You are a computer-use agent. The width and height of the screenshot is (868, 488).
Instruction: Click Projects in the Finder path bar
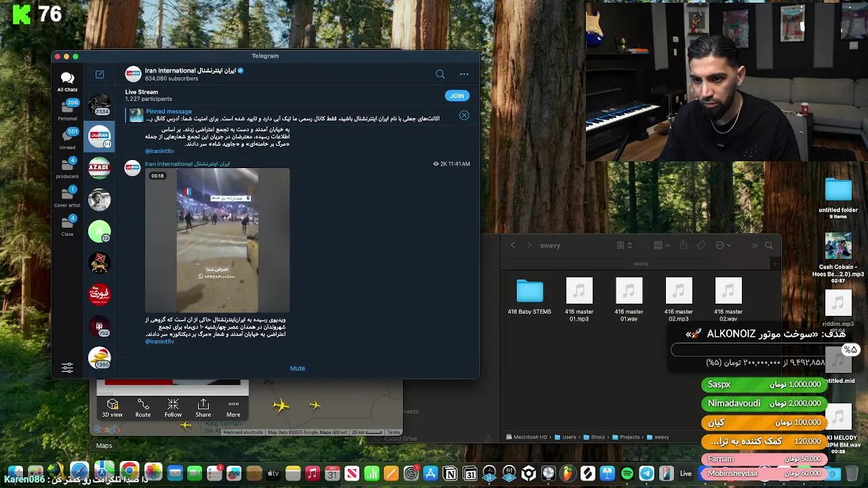coord(626,437)
